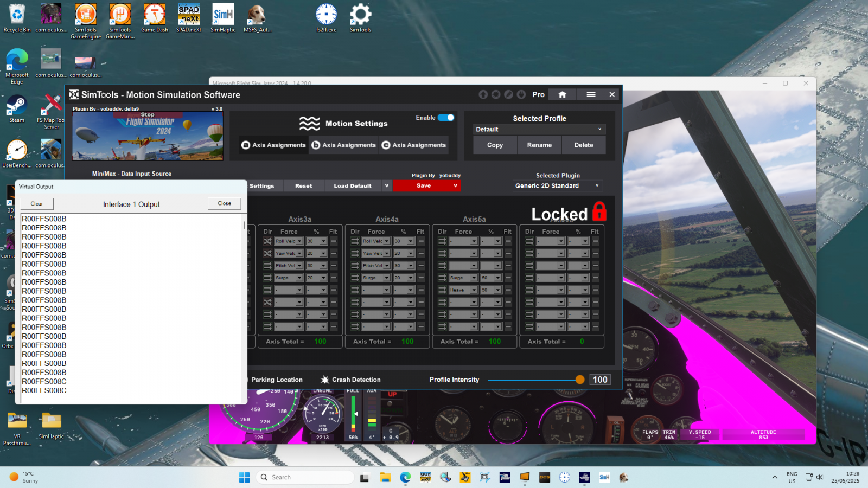This screenshot has width=868, height=488.
Task: Open File Explorer from the taskbar
Action: click(385, 477)
